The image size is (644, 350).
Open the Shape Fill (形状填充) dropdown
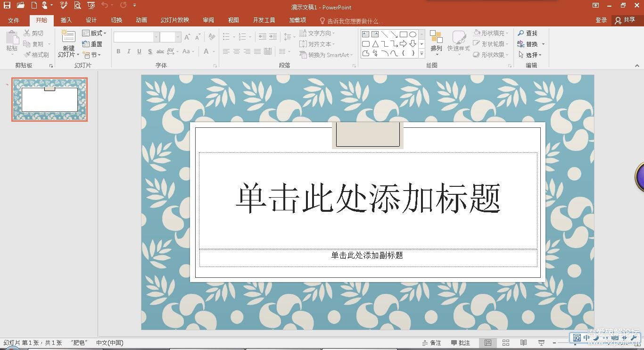[x=491, y=33]
